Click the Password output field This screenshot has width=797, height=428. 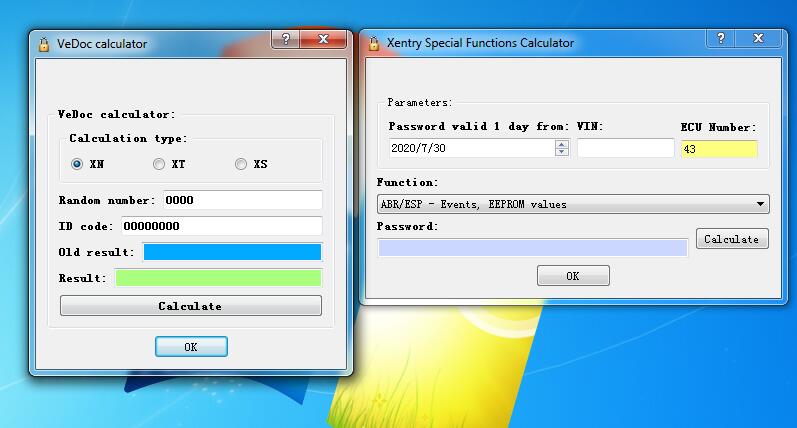point(533,248)
